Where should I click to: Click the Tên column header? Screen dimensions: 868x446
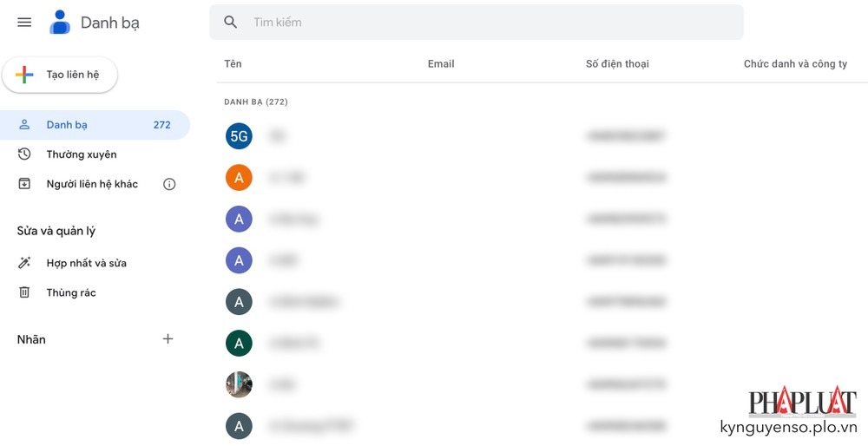(x=233, y=64)
